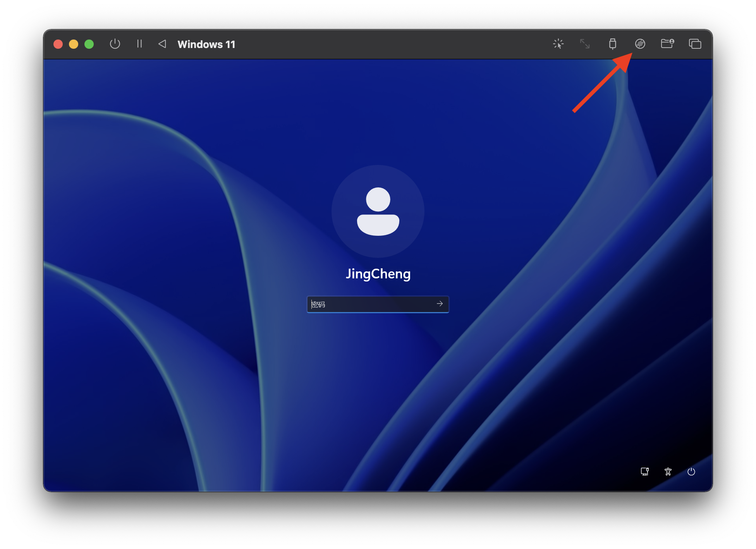Open network icon on Windows login screen

click(645, 472)
